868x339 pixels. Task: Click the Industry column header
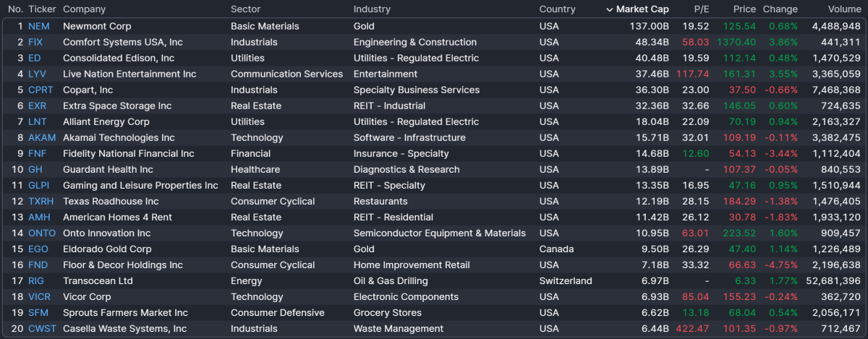pos(372,9)
